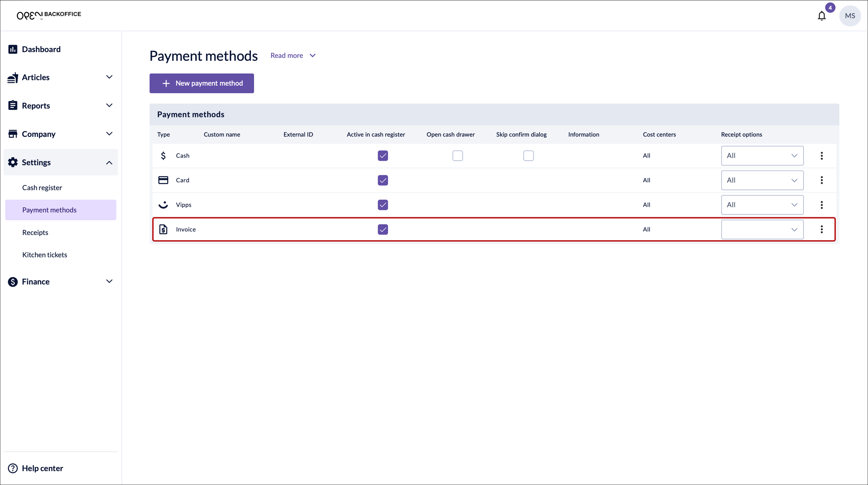Screen dimensions: 868x485
Task: Uncheck Active in cash register for Vipps
Action: (382, 205)
